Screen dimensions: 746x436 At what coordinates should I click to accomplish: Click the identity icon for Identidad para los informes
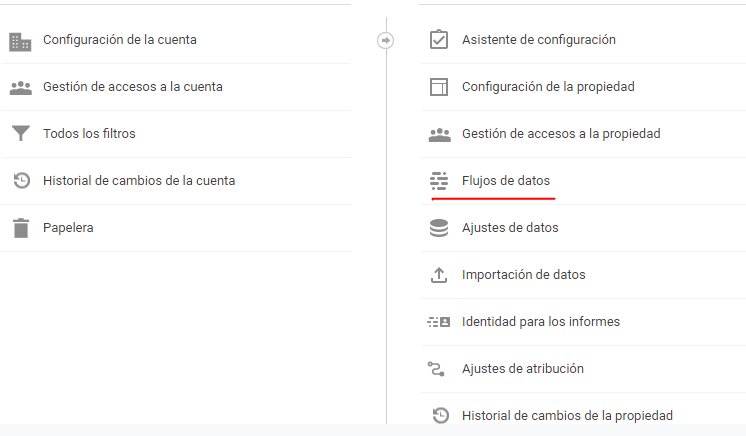coord(438,322)
